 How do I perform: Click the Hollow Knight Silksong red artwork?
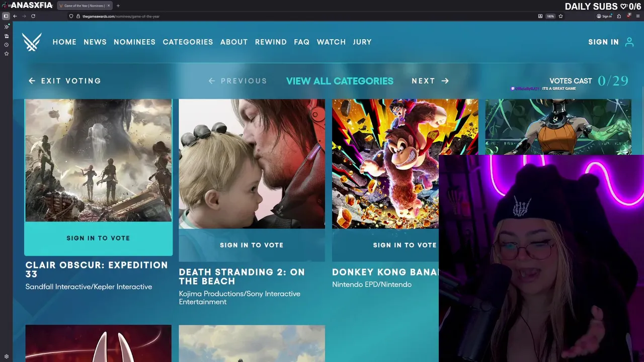[98, 343]
